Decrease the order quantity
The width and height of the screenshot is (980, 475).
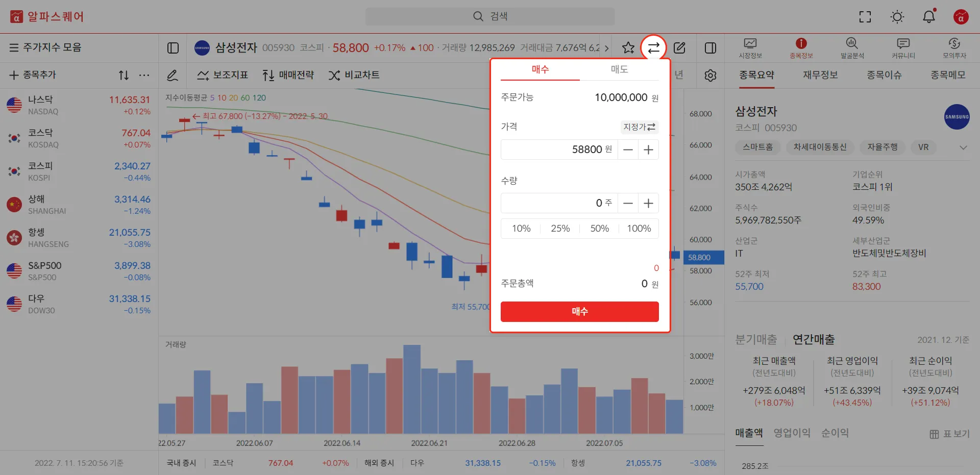point(628,203)
